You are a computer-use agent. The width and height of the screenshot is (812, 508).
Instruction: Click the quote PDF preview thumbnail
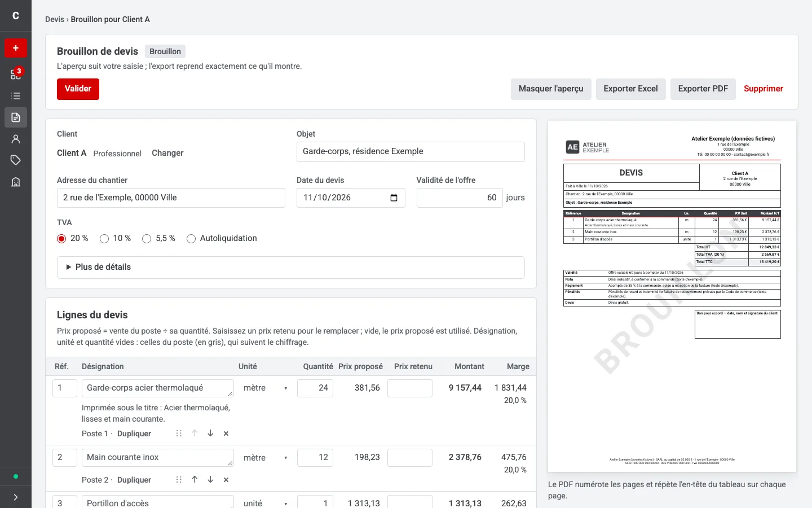[672, 296]
